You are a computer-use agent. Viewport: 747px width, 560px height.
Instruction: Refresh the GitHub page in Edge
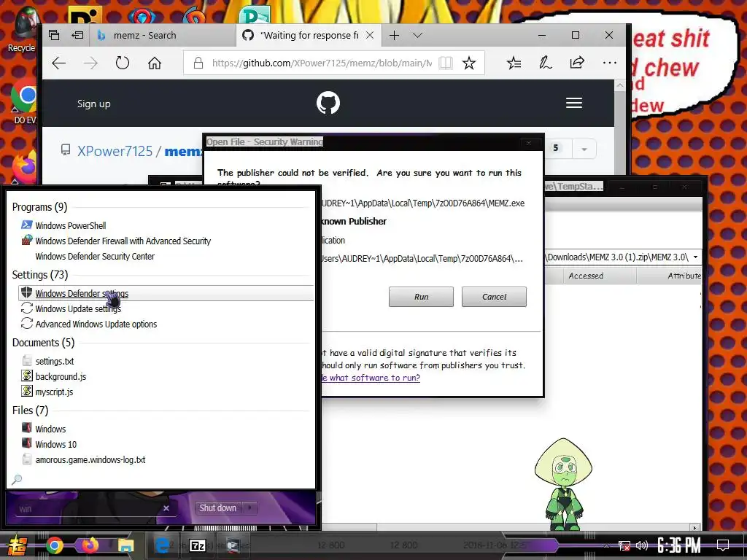point(123,63)
